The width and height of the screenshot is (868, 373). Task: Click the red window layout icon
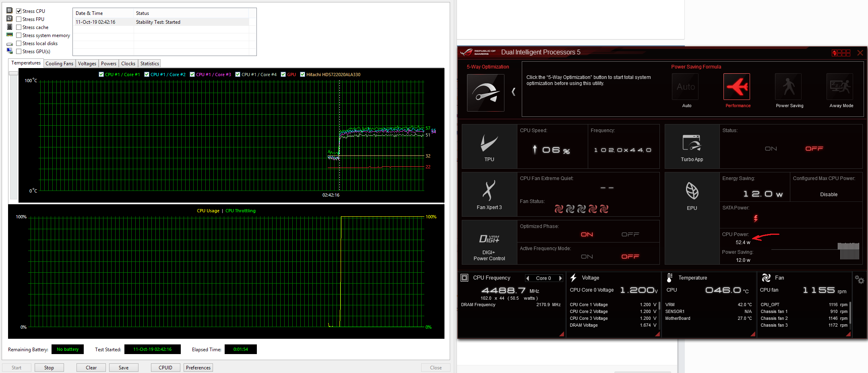click(x=841, y=53)
